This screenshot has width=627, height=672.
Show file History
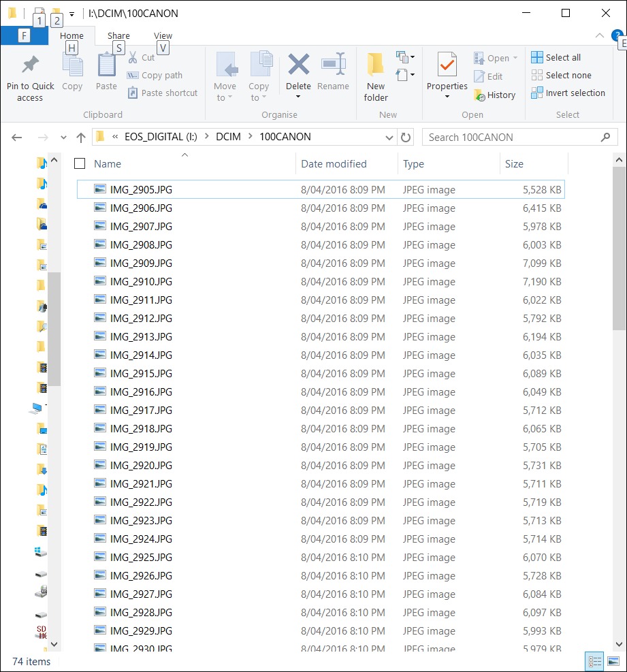click(494, 95)
